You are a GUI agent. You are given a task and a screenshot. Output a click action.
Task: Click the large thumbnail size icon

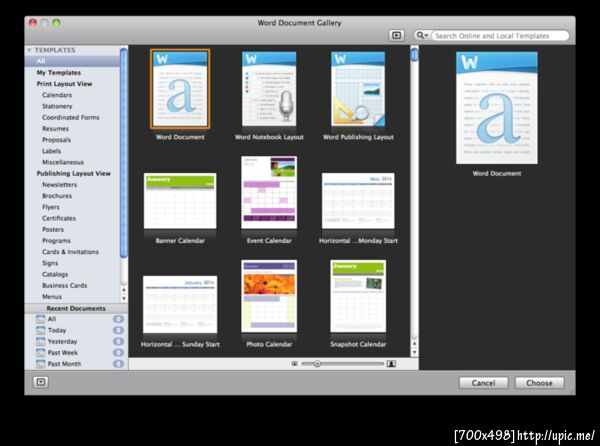point(391,364)
